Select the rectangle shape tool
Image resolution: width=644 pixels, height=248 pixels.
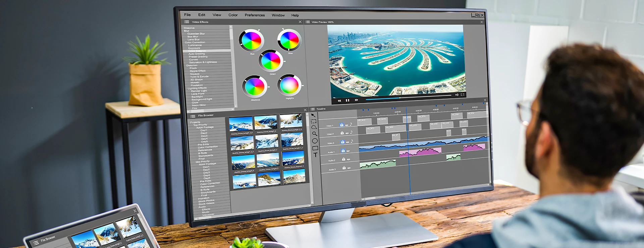pyautogui.click(x=315, y=148)
